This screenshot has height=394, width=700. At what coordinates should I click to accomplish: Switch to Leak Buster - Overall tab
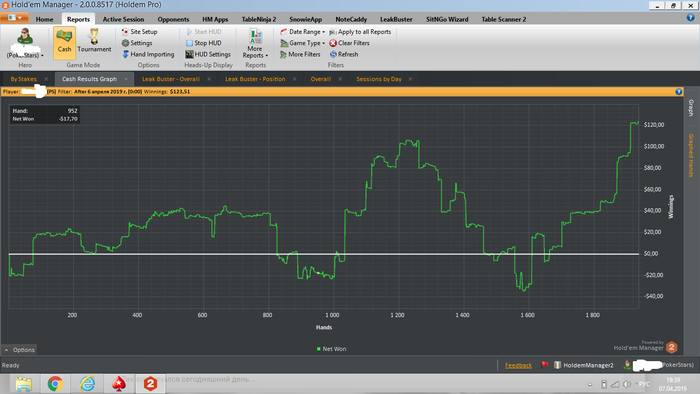(171, 79)
